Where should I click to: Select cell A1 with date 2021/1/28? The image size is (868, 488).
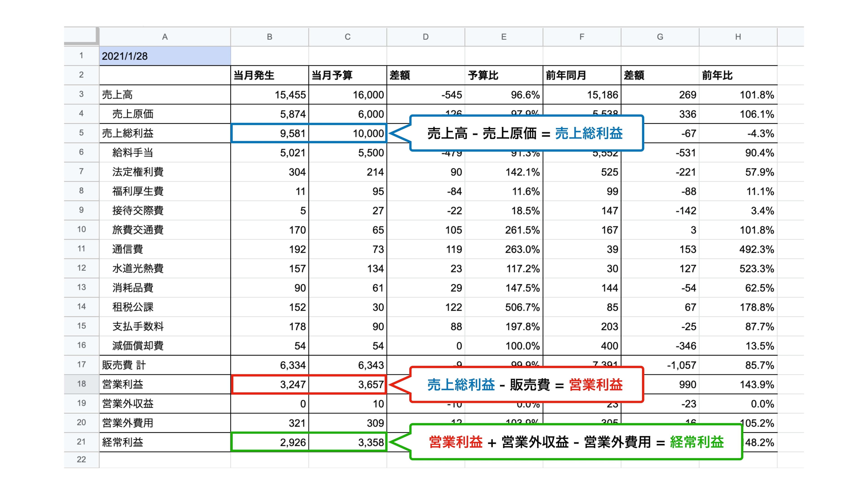pos(165,56)
